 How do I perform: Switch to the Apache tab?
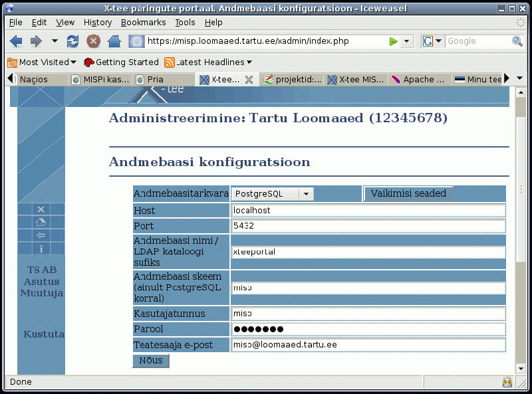click(x=419, y=79)
